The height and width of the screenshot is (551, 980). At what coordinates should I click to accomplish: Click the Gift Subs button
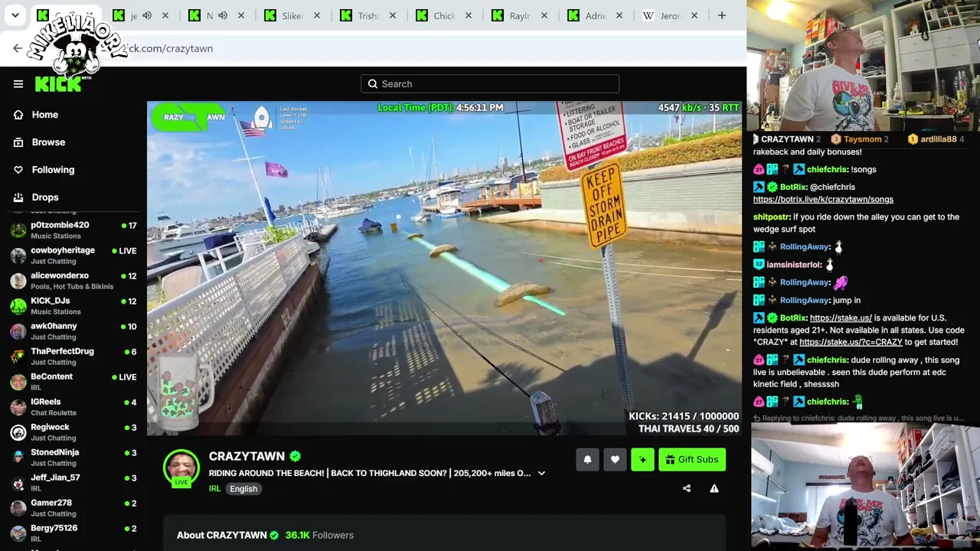[692, 459]
